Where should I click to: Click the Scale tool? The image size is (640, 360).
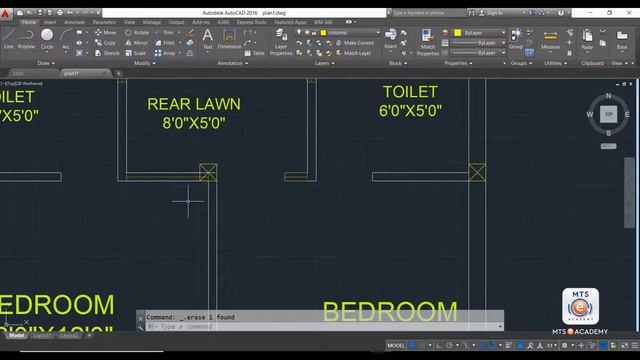click(x=136, y=53)
